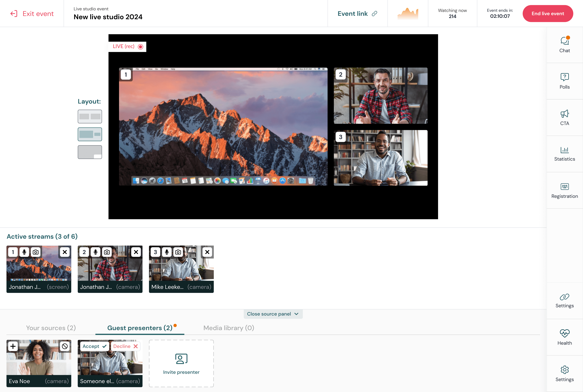The image size is (583, 392).
Task: Select Mike Leeke... camera stream thumbnail
Action: [181, 269]
